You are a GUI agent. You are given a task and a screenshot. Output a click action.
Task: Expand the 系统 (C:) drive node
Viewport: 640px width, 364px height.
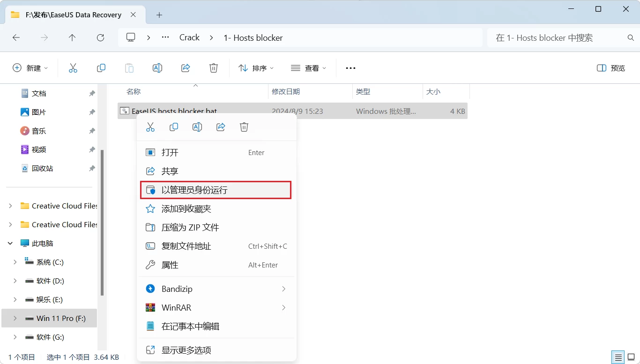[x=15, y=262]
